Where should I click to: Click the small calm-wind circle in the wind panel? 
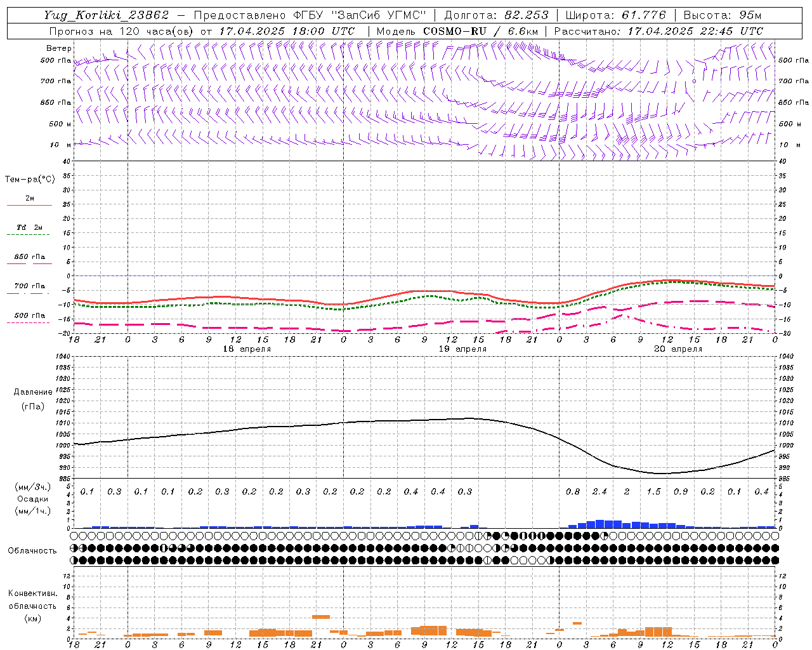coord(694,81)
